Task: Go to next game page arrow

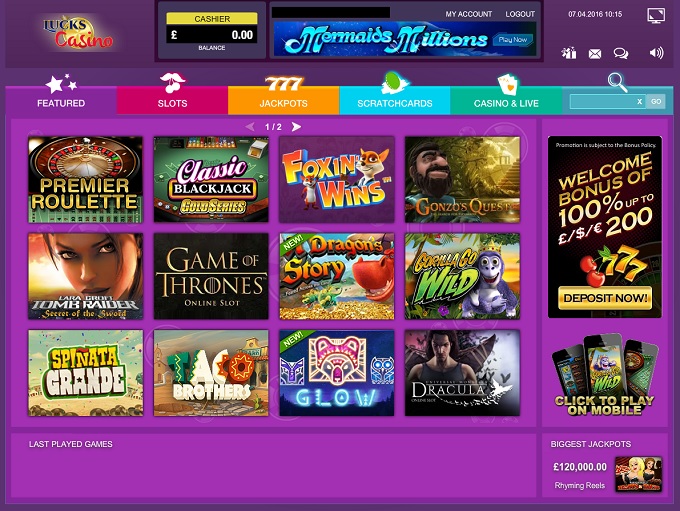Action: tap(296, 127)
